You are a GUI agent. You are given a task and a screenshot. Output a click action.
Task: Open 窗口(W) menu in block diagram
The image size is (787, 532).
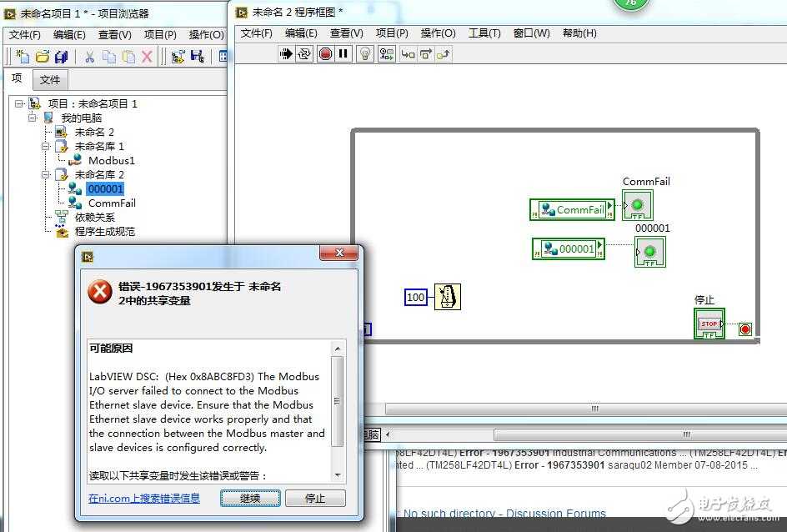point(532,33)
